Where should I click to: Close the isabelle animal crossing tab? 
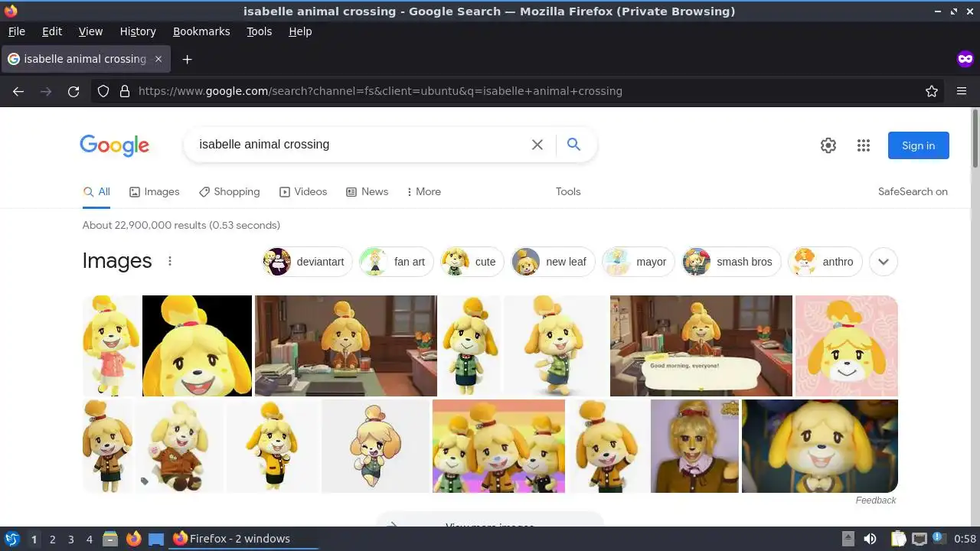[158, 59]
